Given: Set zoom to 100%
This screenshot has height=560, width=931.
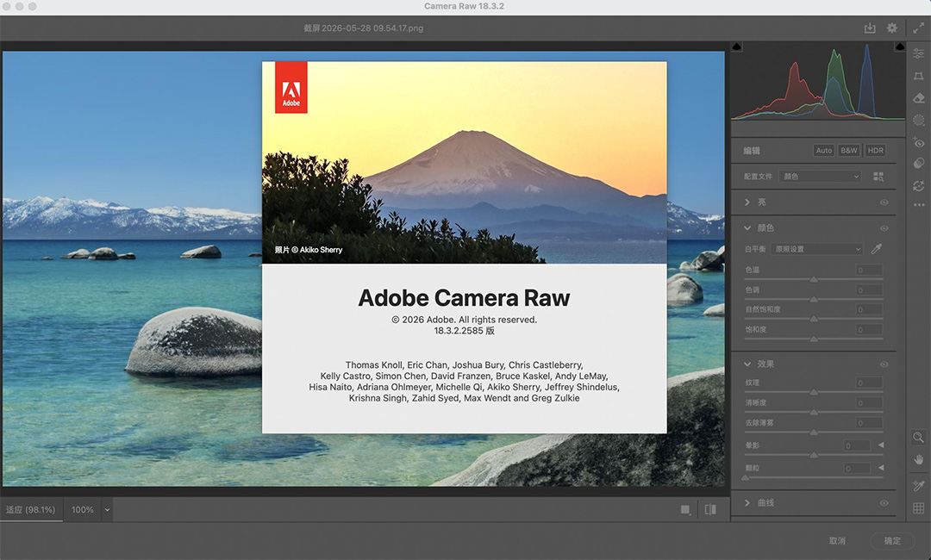Looking at the screenshot, I should point(83,509).
